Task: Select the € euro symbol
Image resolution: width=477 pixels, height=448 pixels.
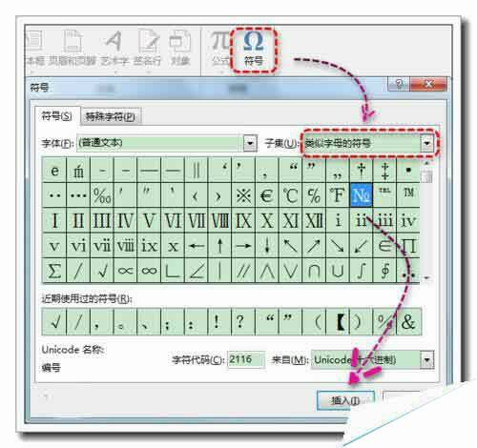Action: 266,195
